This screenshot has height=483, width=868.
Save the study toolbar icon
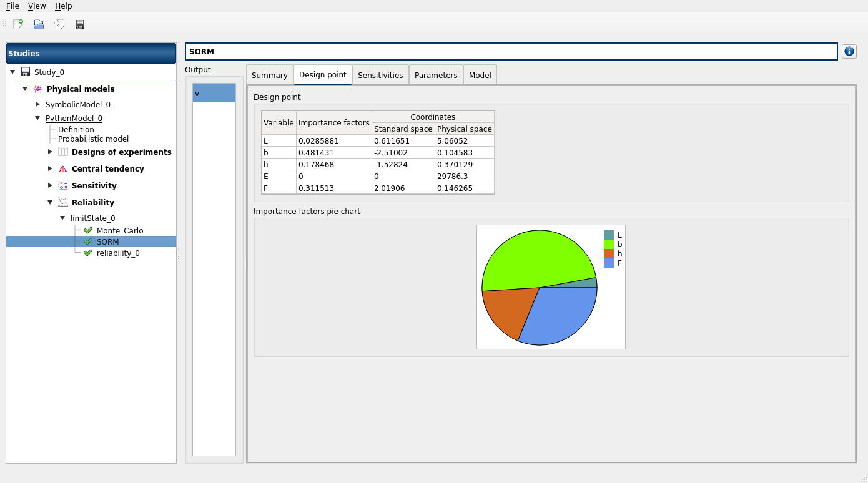tap(80, 24)
